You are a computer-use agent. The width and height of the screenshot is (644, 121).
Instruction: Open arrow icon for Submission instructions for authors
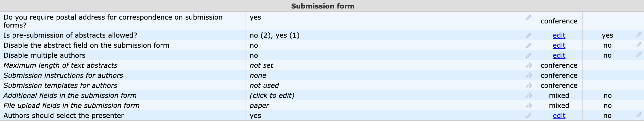[x=529, y=76]
